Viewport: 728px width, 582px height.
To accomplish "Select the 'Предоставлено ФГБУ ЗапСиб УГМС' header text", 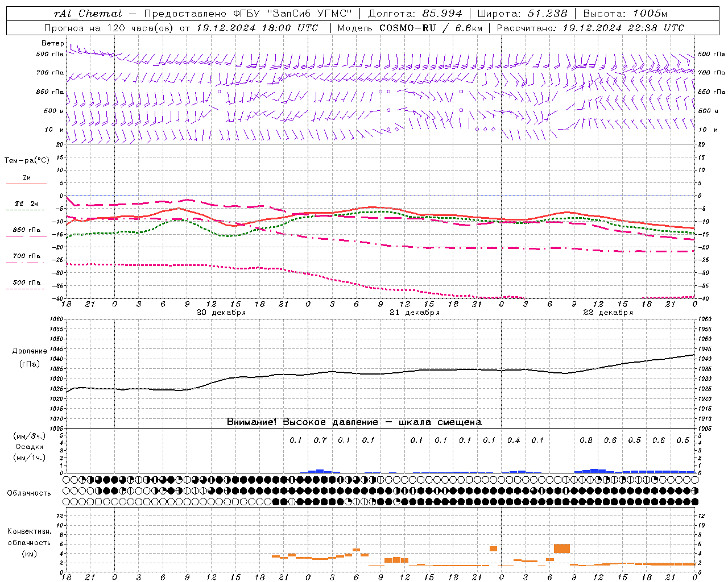I will coord(249,14).
